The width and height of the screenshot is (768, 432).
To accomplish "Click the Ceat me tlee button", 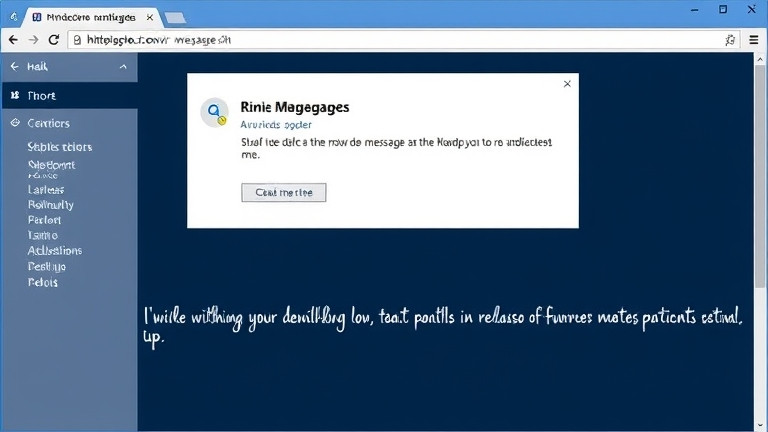I will (x=284, y=192).
